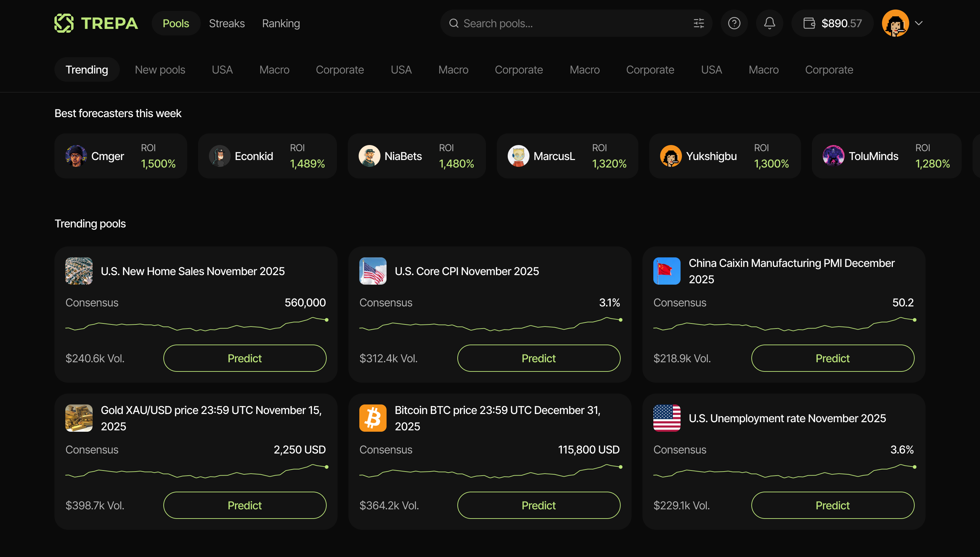Click the Trepa logo icon

(x=64, y=23)
